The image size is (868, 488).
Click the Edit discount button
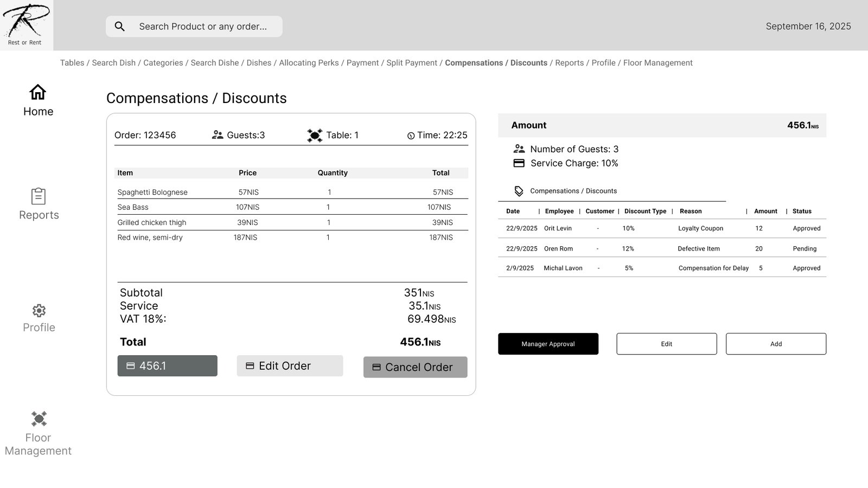(666, 344)
